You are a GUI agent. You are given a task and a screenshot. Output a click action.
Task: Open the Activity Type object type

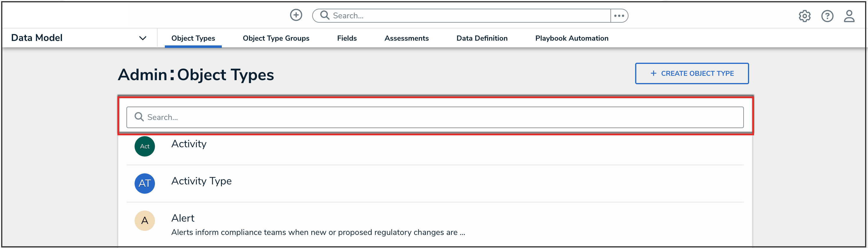[x=201, y=181]
